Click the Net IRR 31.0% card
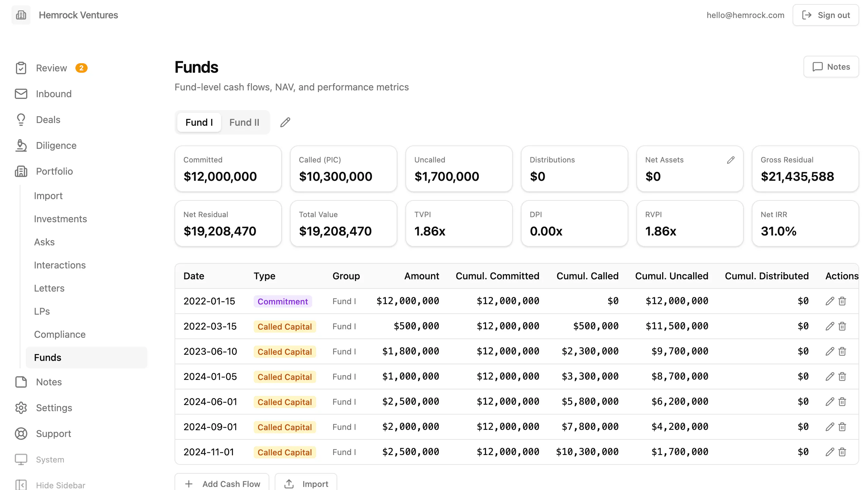Viewport: 868px width, 490px height. [806, 224]
